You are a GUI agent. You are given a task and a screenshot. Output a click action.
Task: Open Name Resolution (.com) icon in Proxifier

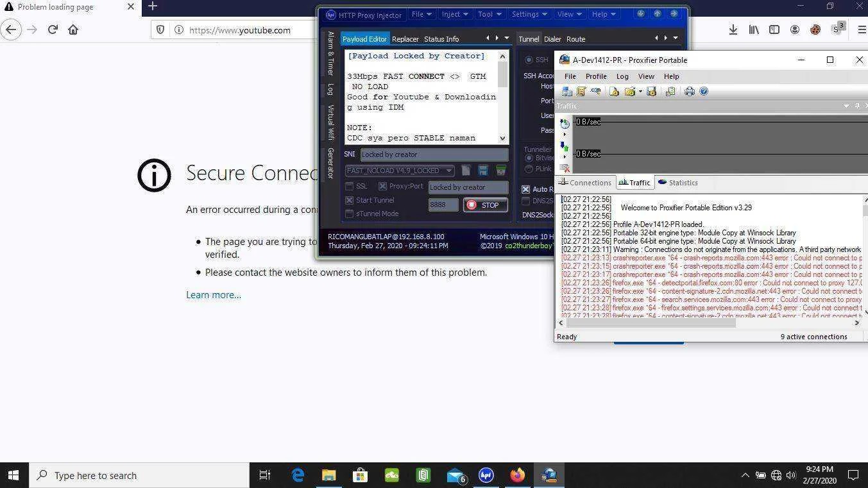(x=595, y=91)
